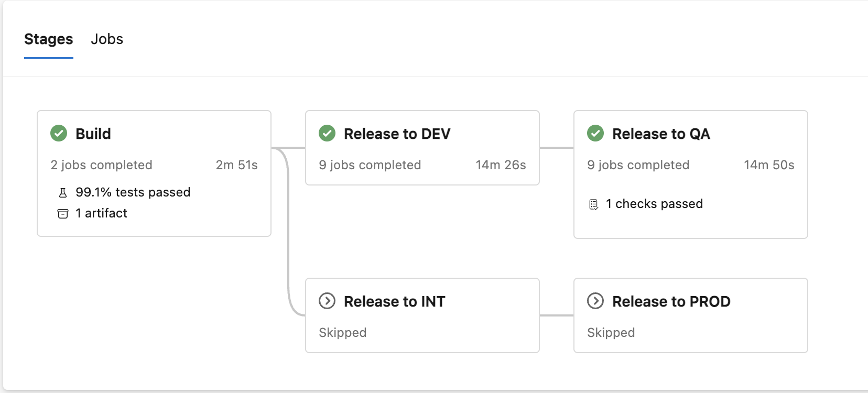Select the Stages tab
868x393 pixels.
49,39
